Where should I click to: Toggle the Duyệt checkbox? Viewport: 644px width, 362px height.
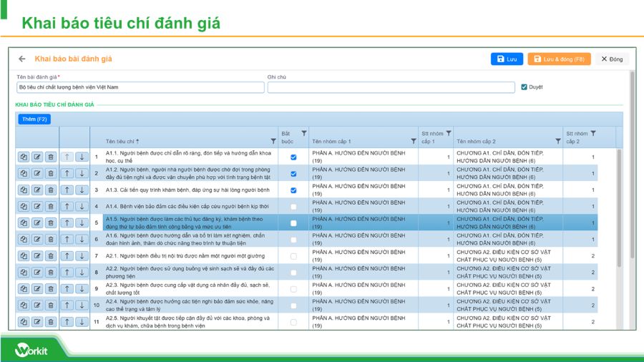pos(524,87)
